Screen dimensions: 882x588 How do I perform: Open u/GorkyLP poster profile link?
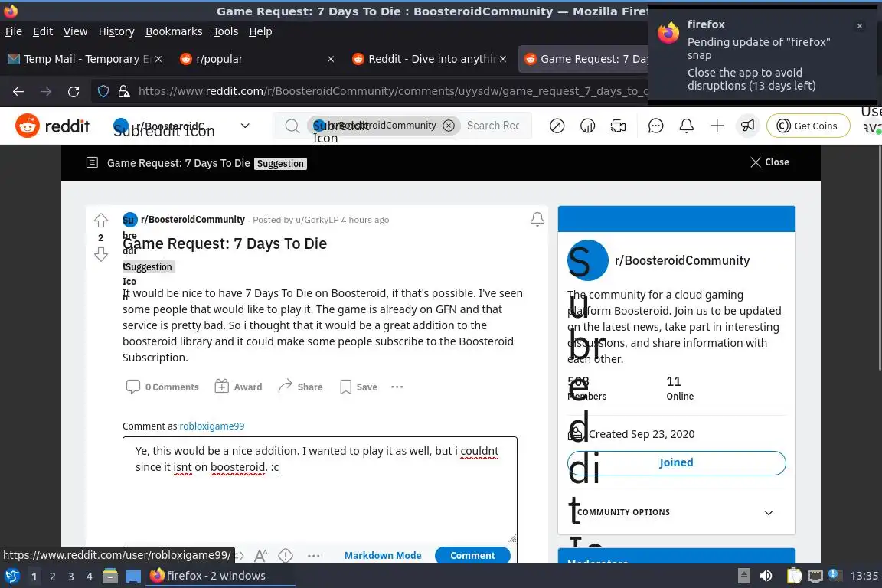[x=317, y=220]
